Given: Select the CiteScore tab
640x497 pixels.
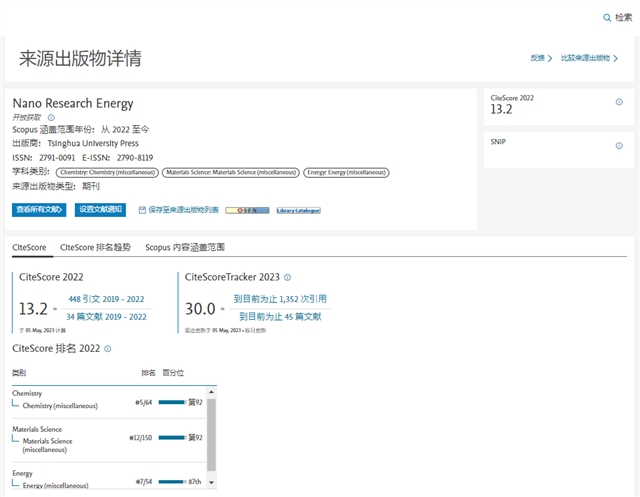Looking at the screenshot, I should click(x=29, y=246).
